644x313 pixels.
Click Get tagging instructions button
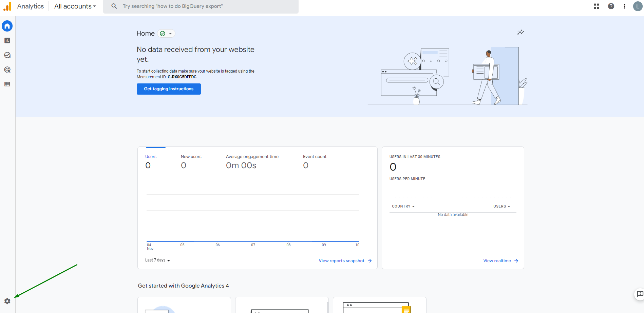[x=169, y=89]
